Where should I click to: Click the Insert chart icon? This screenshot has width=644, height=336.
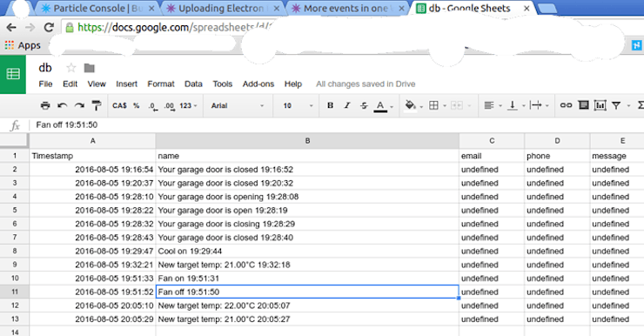(x=600, y=105)
